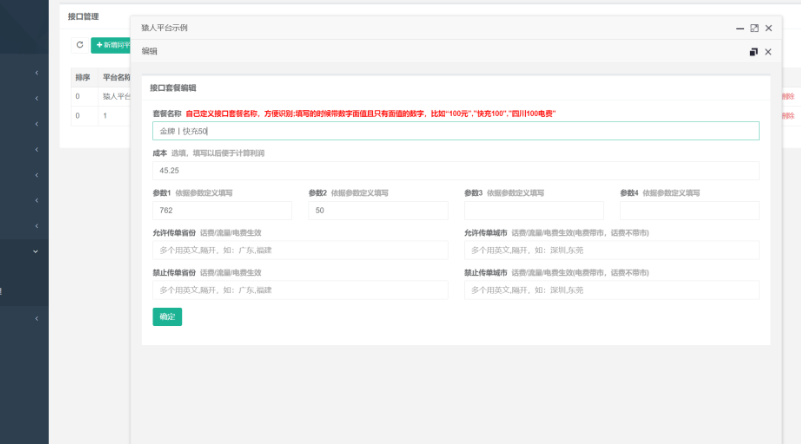Close the 猿人平台示例 dialog

(x=769, y=28)
